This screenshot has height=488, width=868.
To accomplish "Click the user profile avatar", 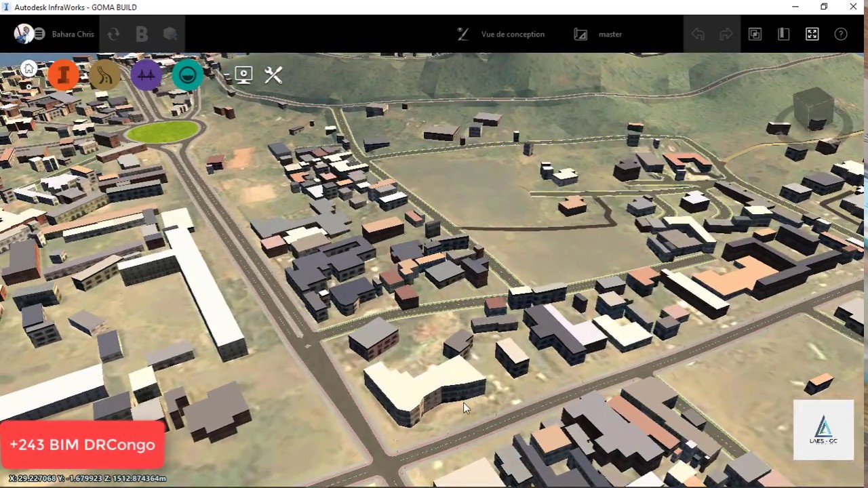I will (24, 34).
